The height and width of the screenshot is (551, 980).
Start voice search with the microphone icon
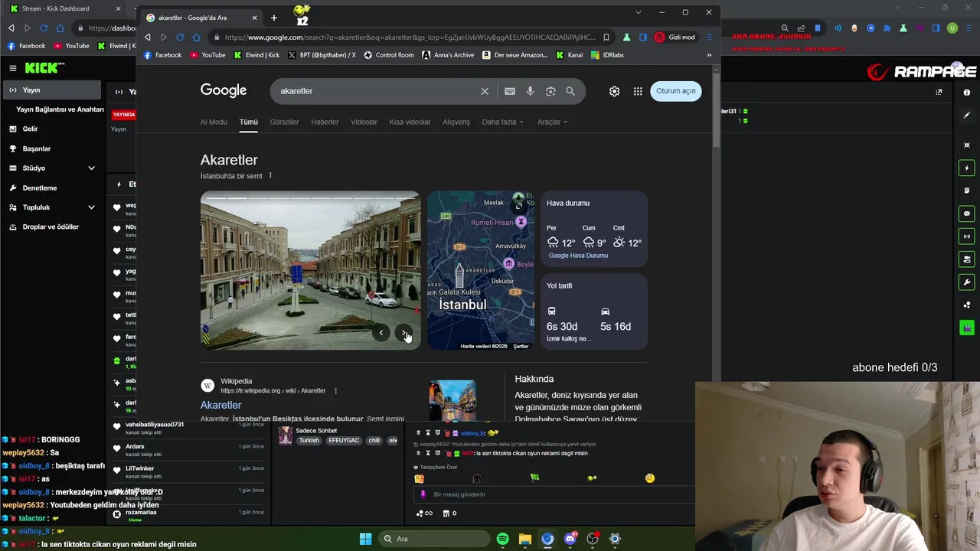tap(530, 91)
